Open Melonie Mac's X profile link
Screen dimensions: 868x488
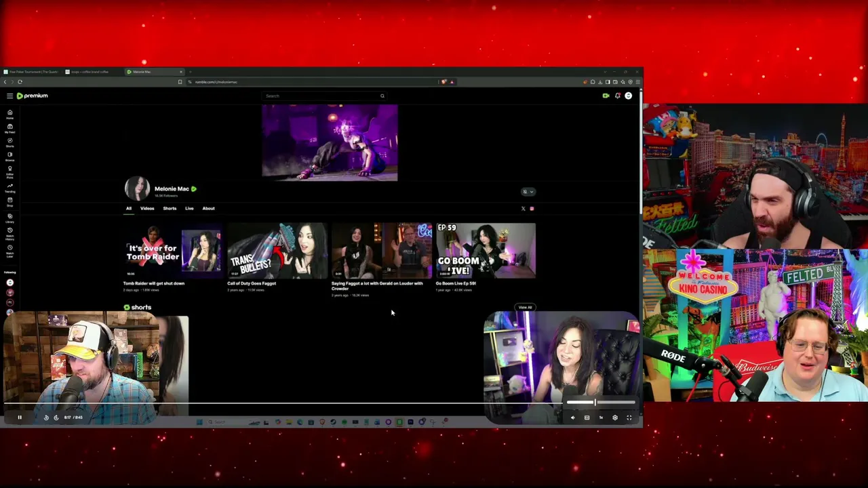tap(523, 209)
